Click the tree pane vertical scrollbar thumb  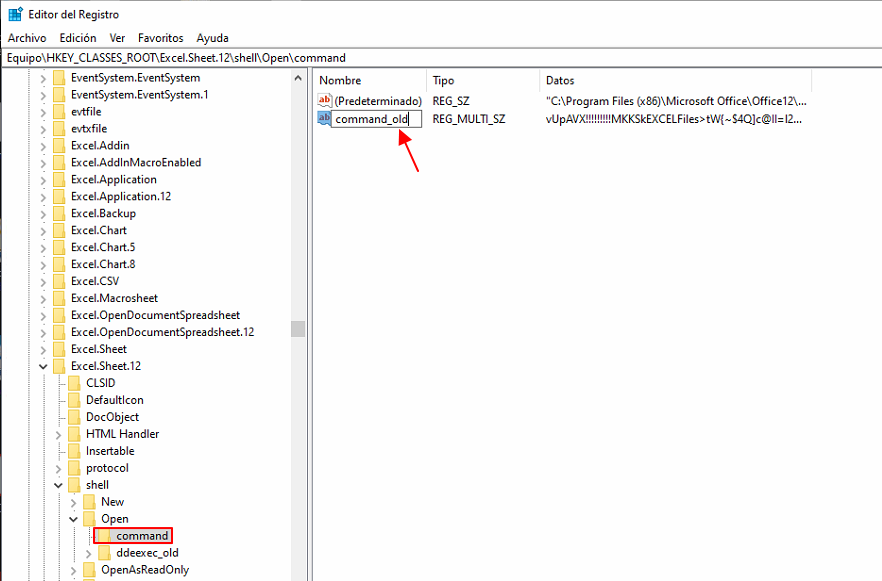(298, 328)
